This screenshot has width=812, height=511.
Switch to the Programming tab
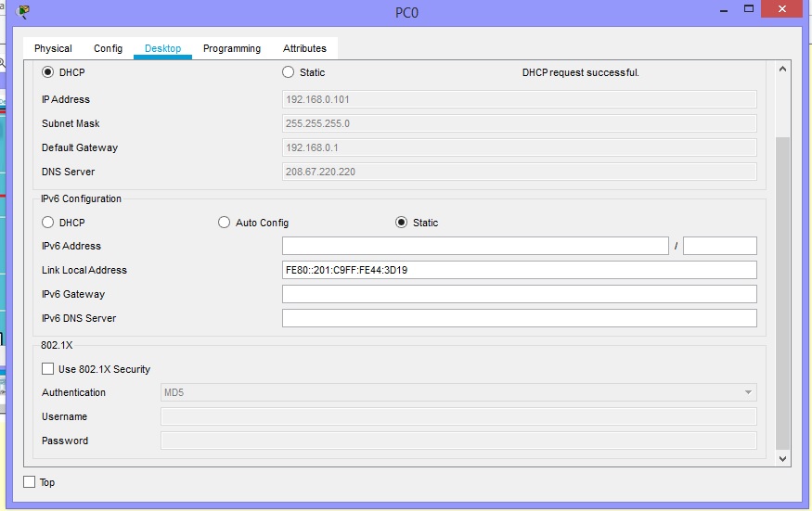point(232,48)
